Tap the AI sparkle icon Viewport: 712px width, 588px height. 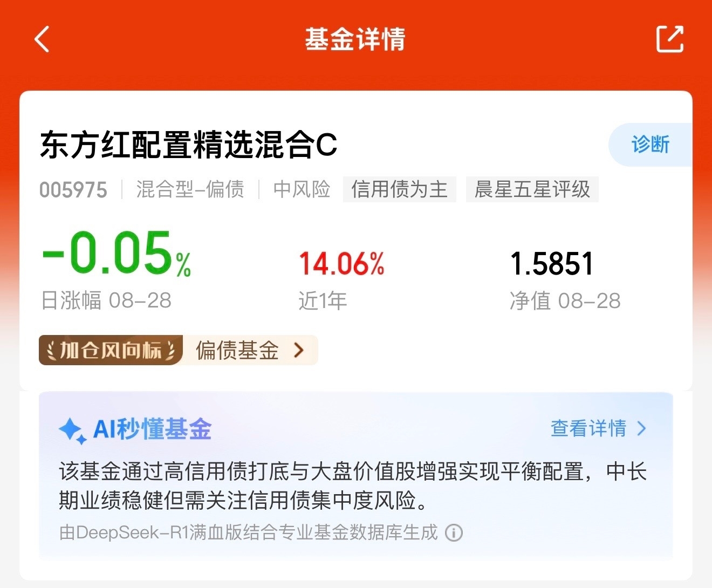pos(72,431)
